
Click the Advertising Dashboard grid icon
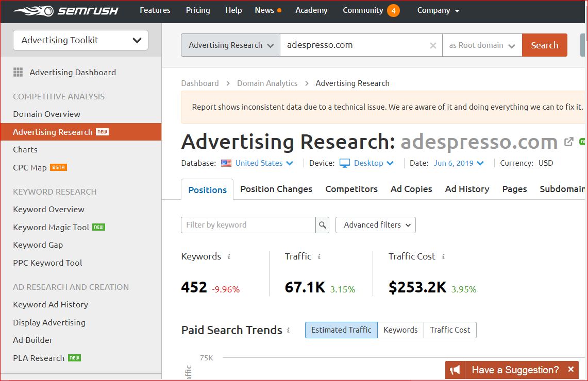click(x=18, y=72)
